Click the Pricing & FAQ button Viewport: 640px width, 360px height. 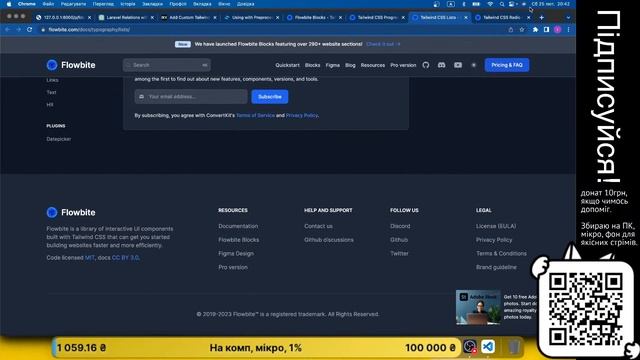point(507,65)
